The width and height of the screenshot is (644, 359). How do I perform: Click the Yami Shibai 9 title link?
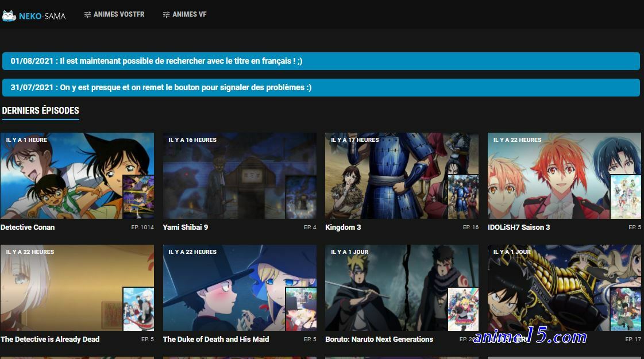(185, 227)
